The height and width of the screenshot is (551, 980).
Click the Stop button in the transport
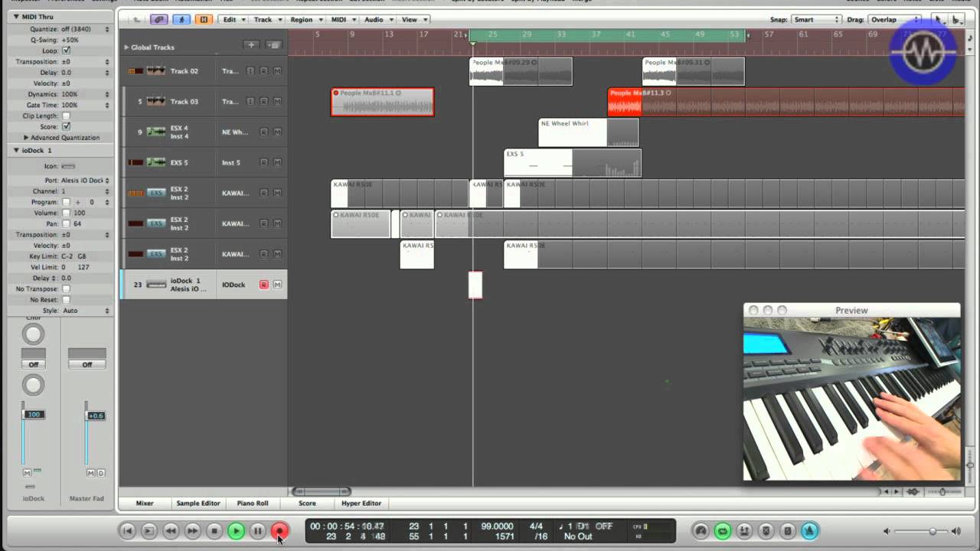click(x=214, y=530)
